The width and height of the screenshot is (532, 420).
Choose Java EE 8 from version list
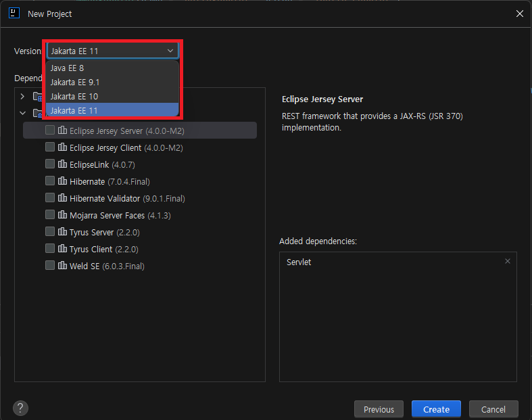click(112, 68)
